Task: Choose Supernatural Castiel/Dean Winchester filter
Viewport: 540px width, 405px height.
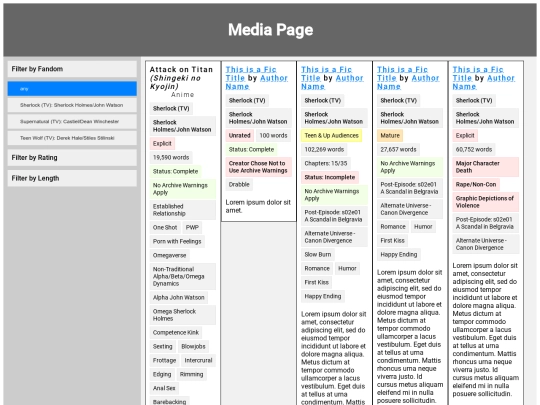Action: pos(72,122)
